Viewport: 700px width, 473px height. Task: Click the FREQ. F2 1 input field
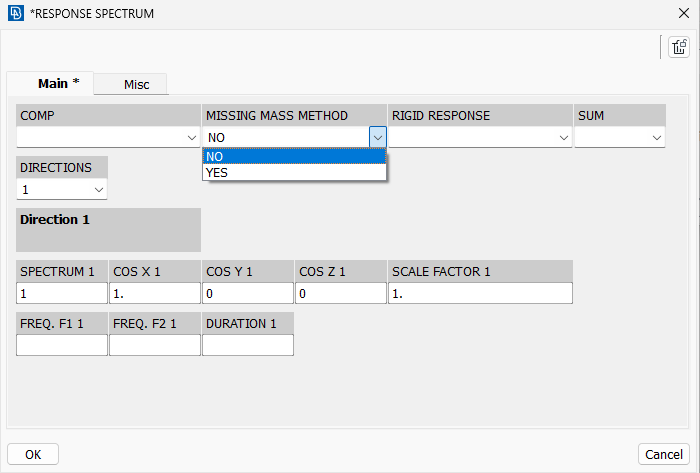pos(155,345)
